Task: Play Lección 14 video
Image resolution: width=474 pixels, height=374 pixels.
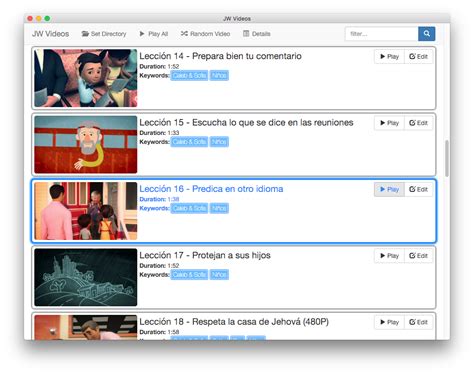Action: point(389,57)
